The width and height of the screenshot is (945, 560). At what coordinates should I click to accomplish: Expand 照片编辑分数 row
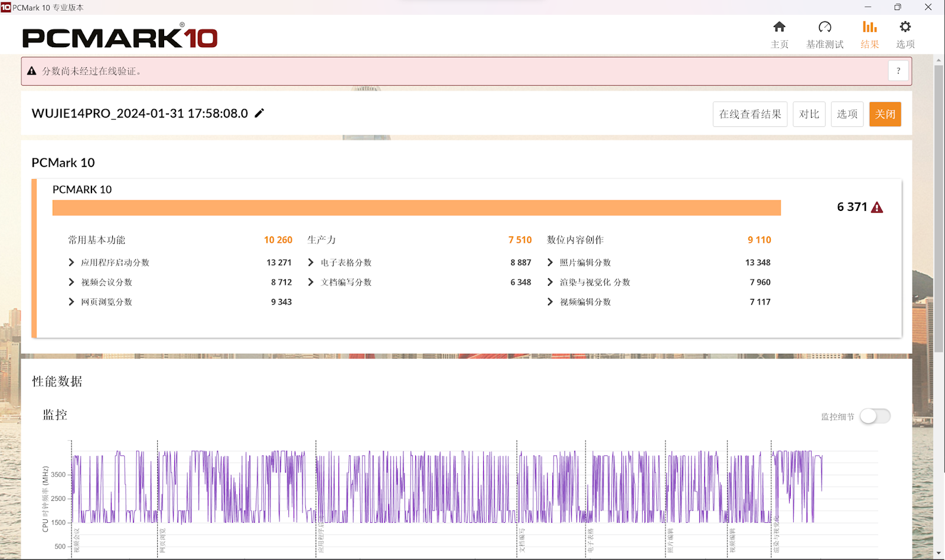coord(550,262)
